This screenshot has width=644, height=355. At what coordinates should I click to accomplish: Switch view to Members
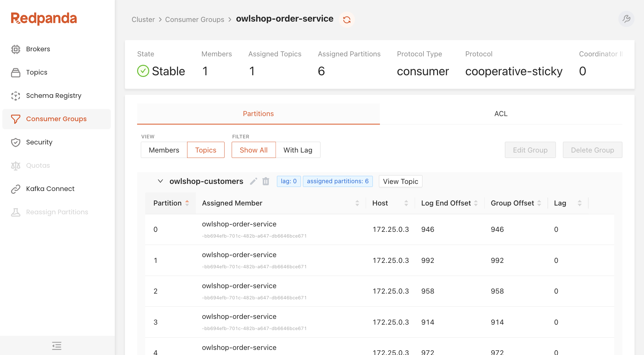point(164,150)
